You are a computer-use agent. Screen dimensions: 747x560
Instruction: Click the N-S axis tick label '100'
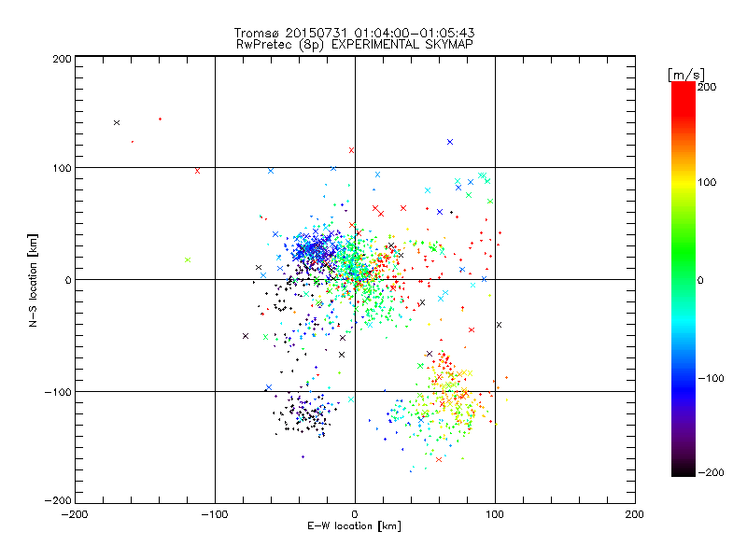click(x=62, y=168)
